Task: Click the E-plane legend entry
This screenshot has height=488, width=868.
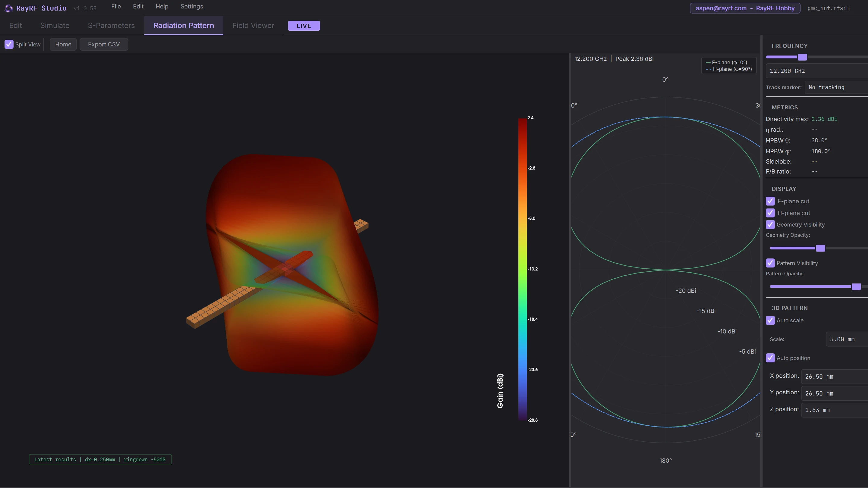Action: (x=726, y=62)
